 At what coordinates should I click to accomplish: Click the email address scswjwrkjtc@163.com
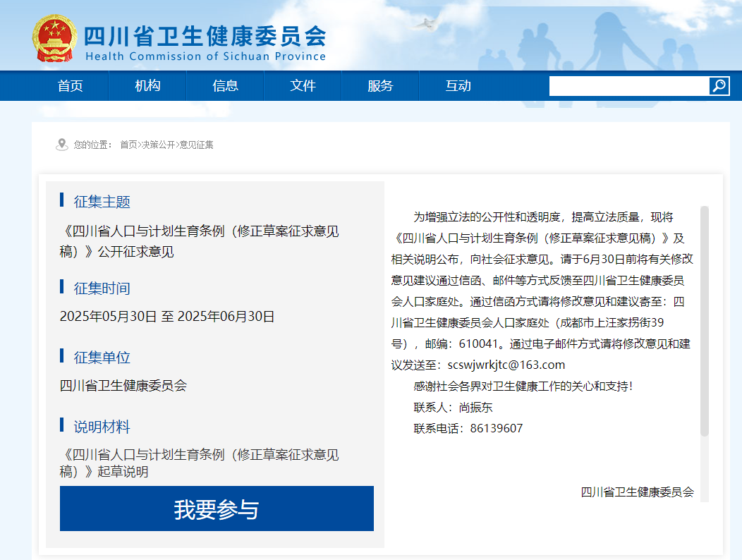point(506,365)
